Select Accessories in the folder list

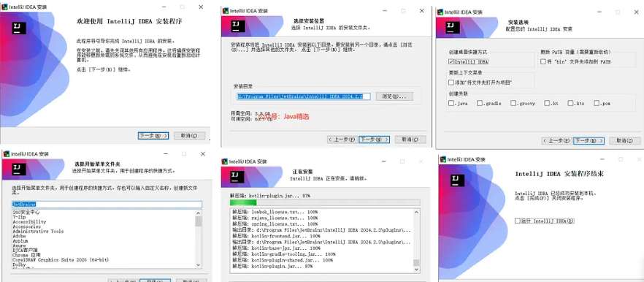click(x=27, y=226)
